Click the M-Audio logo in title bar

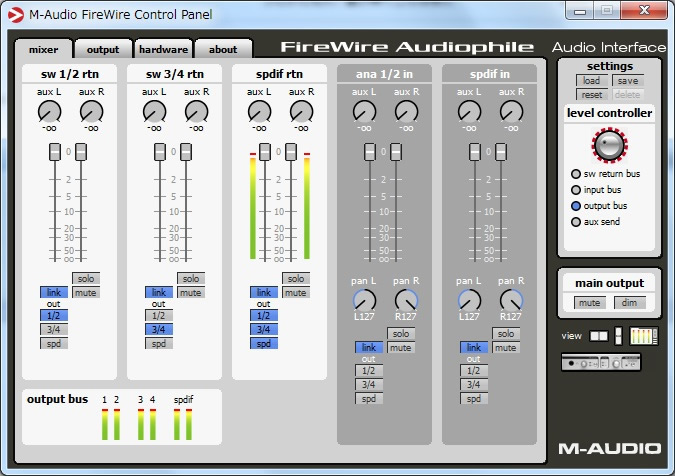tap(16, 15)
